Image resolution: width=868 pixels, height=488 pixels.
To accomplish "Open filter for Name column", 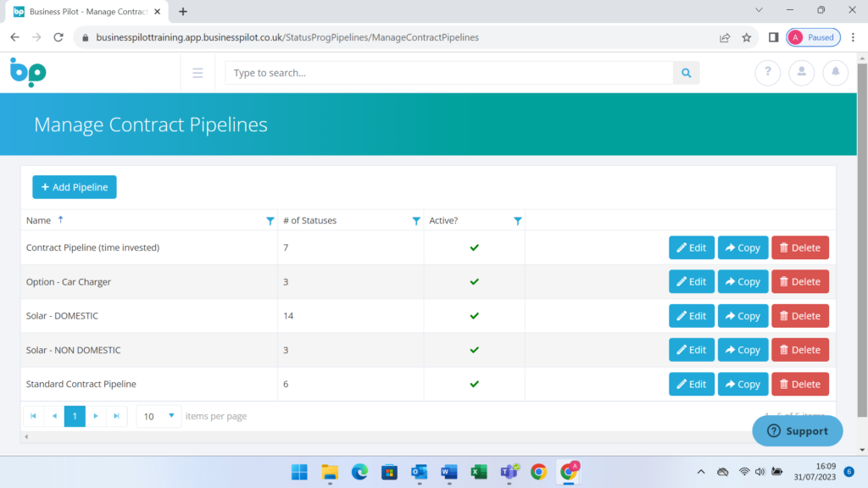I will click(x=270, y=221).
